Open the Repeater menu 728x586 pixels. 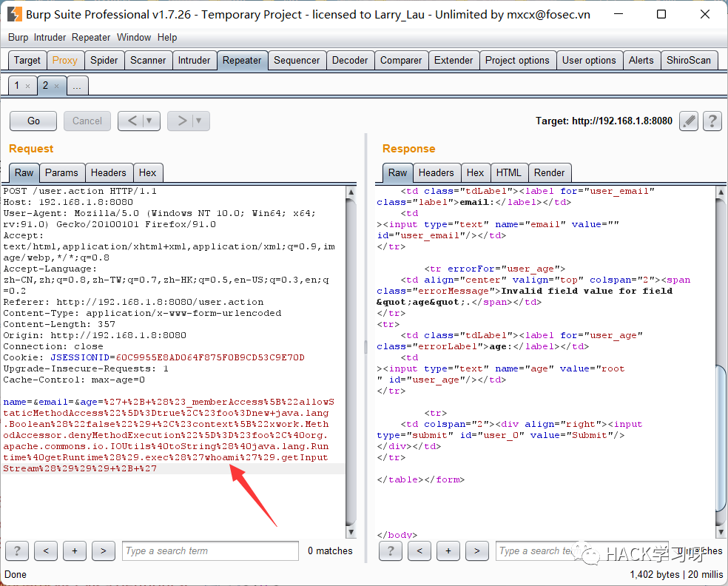tap(91, 38)
